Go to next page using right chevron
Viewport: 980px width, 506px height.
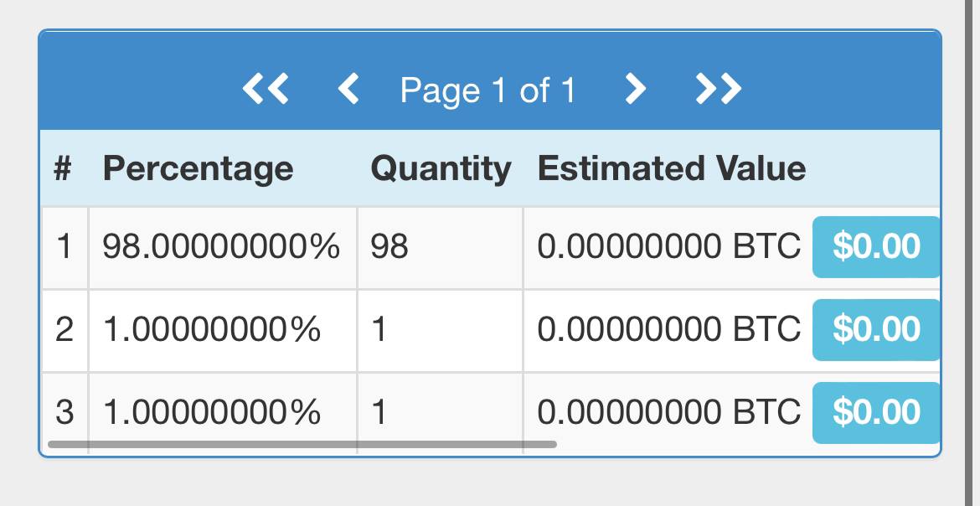(636, 89)
